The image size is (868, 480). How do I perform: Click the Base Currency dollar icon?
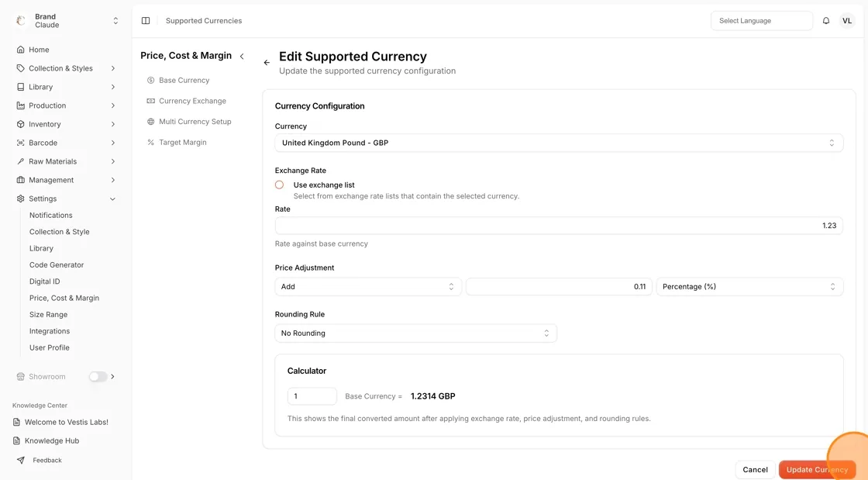tap(150, 81)
